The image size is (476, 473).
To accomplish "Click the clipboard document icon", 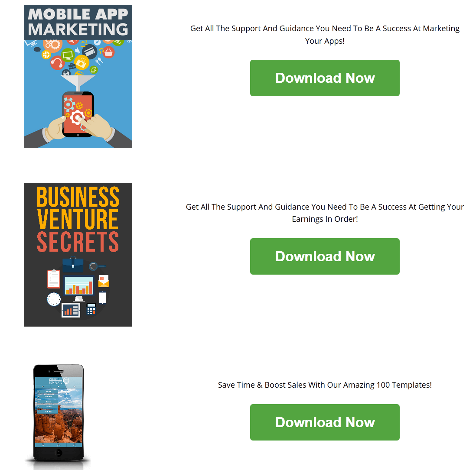I will (x=54, y=279).
